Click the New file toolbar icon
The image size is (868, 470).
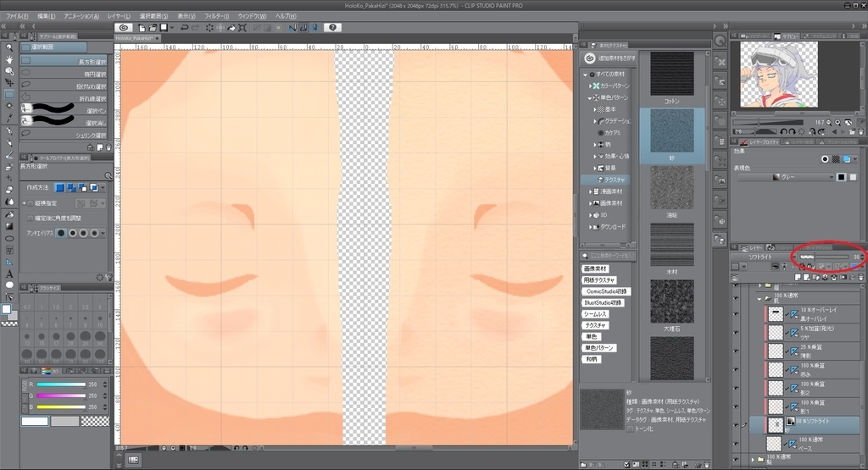[x=142, y=28]
